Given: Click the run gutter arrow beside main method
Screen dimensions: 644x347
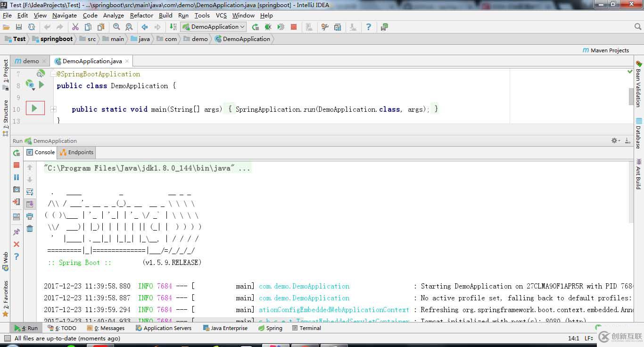Looking at the screenshot, I should click(x=34, y=108).
